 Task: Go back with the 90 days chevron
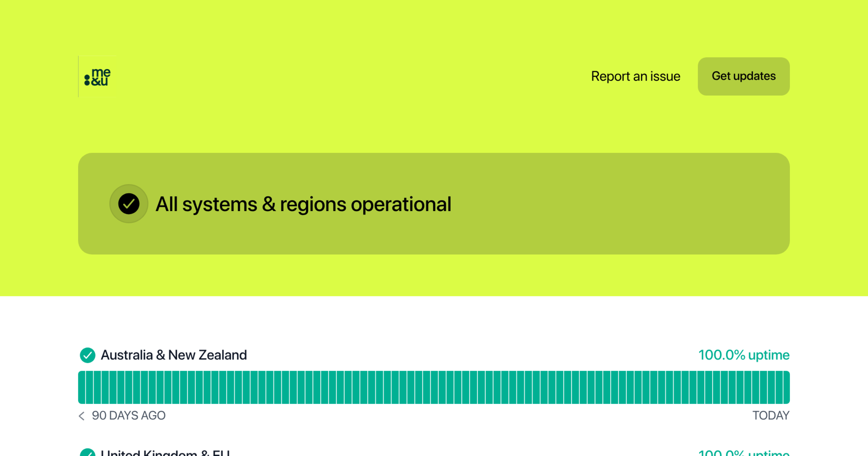click(x=82, y=416)
